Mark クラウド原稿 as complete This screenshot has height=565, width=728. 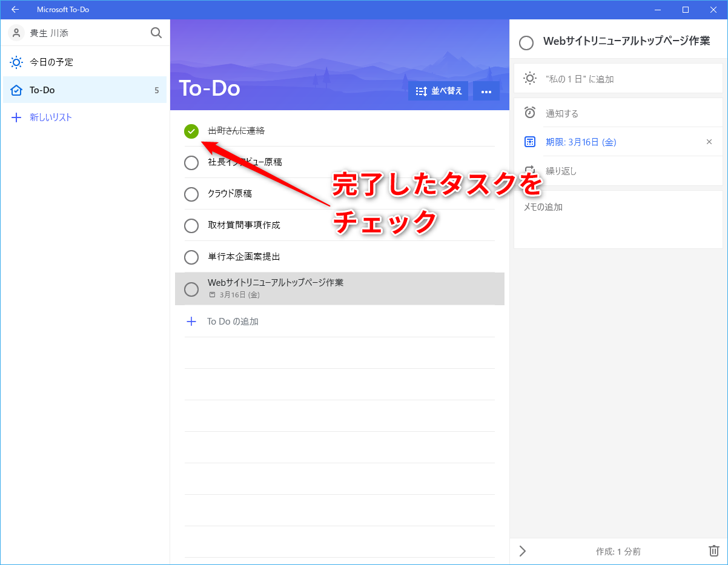(x=191, y=194)
